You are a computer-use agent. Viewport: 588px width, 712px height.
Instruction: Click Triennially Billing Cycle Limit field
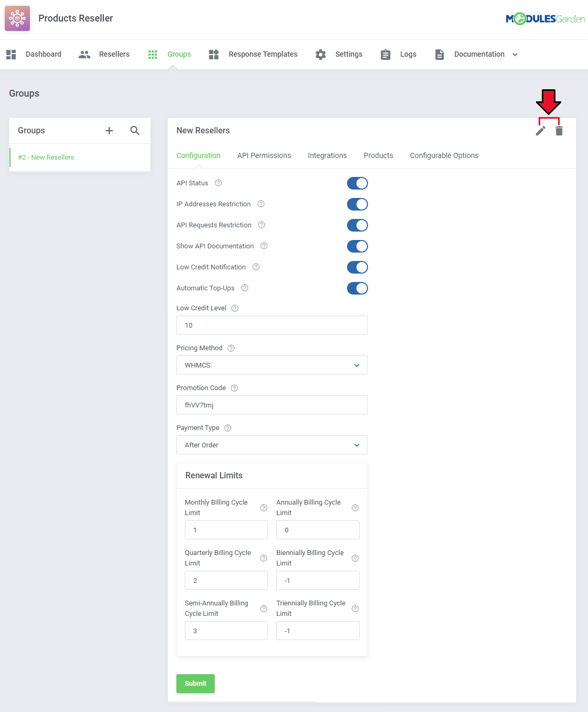coord(318,631)
